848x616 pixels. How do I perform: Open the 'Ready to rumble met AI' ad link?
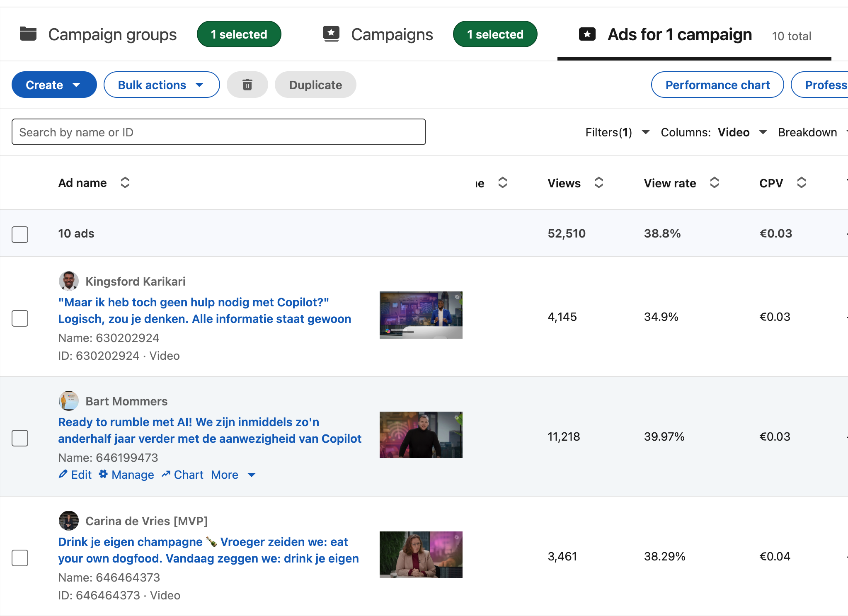click(x=210, y=430)
